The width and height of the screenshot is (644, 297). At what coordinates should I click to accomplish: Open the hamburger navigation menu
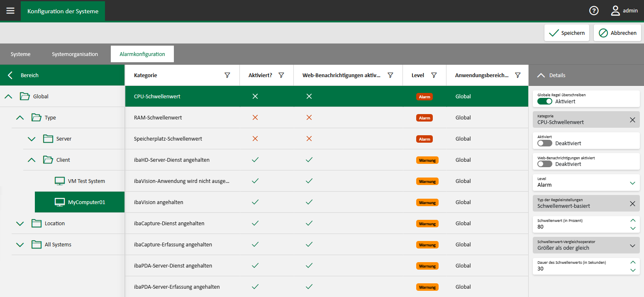coord(10,11)
